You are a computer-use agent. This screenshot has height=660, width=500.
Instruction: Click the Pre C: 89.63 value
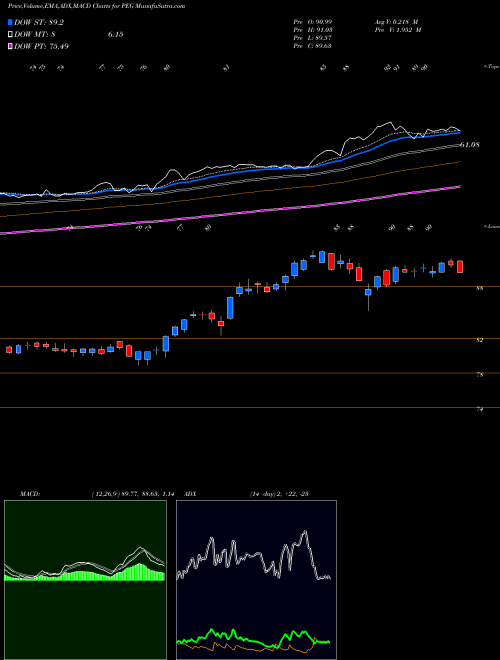tap(312, 46)
